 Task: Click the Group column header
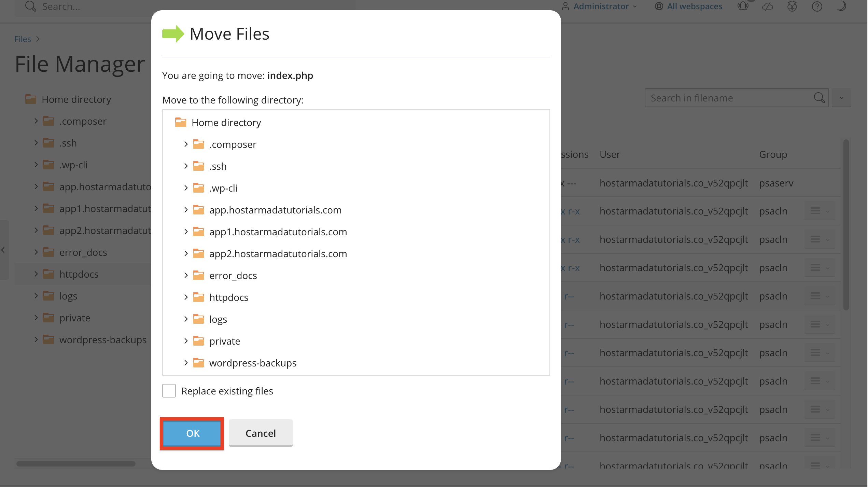pos(773,154)
